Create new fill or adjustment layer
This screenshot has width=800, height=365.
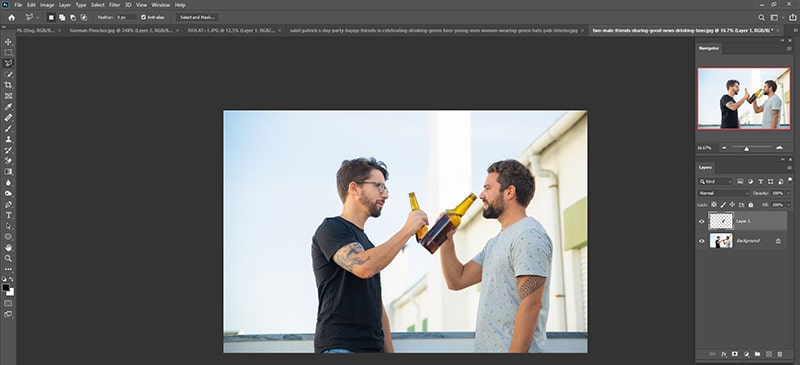(x=746, y=354)
